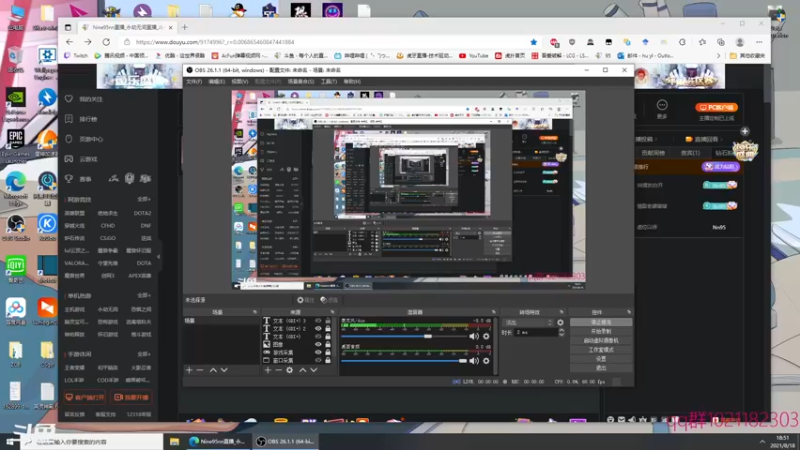
Task: Click the Exit button in OBS Controls
Action: click(x=601, y=368)
